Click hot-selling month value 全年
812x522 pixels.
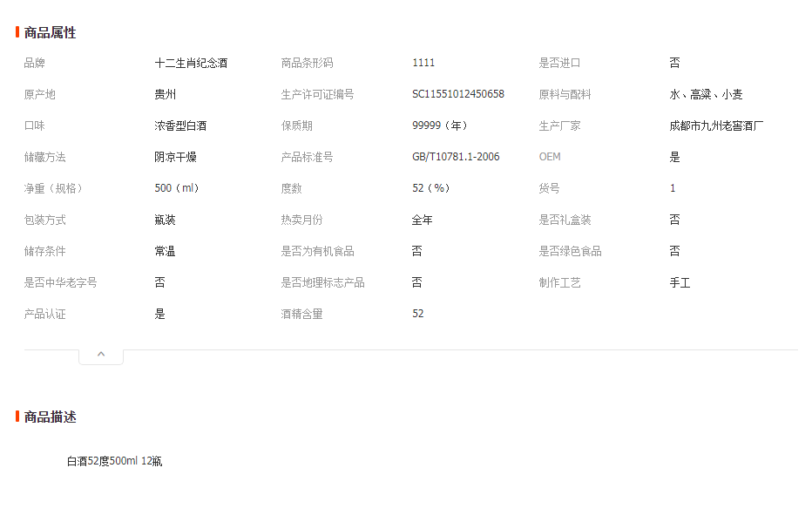pyautogui.click(x=423, y=220)
